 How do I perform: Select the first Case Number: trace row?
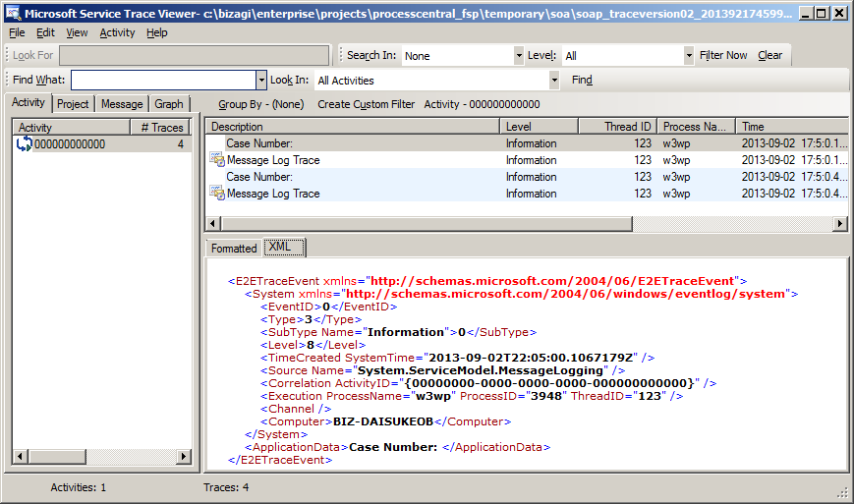[x=527, y=143]
